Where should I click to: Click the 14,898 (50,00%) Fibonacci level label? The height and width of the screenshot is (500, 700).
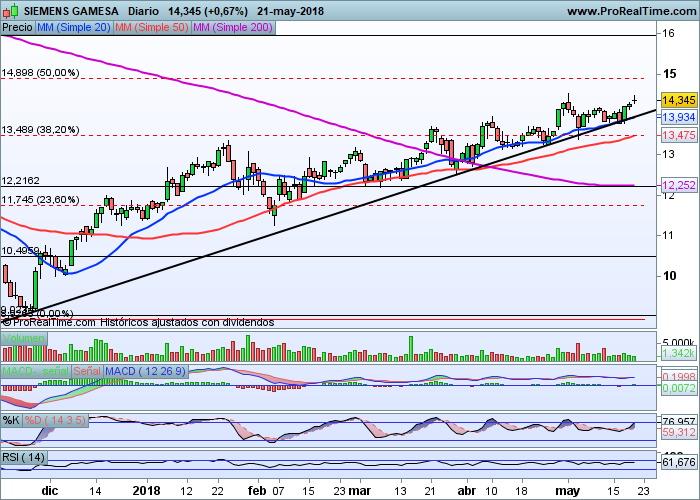point(40,73)
